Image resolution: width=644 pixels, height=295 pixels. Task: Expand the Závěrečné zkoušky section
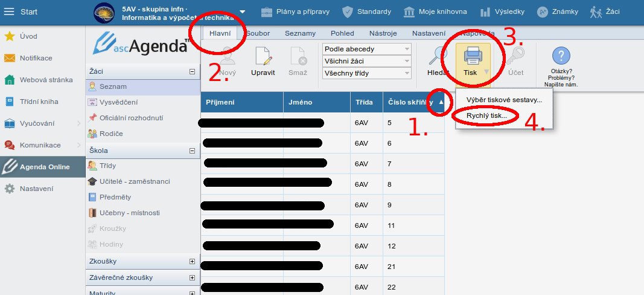(193, 277)
